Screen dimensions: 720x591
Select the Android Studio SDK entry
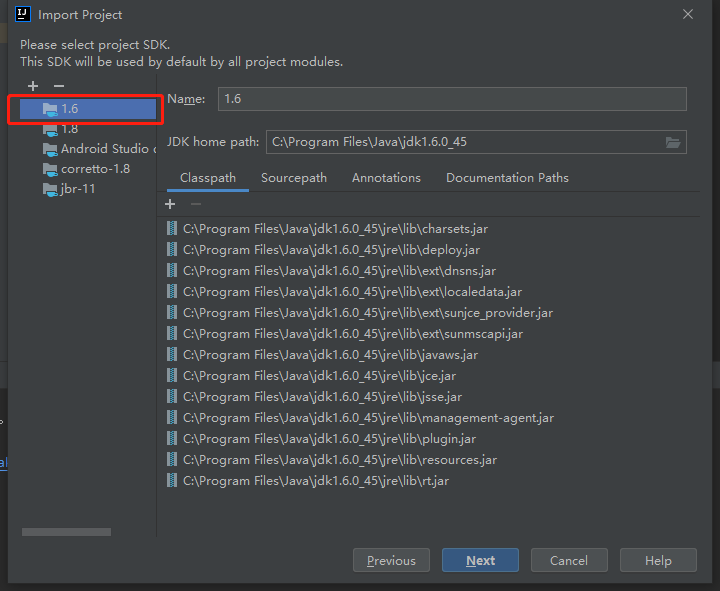pyautogui.click(x=88, y=149)
